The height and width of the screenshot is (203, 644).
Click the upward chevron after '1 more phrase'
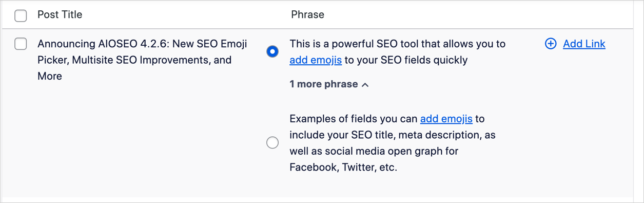pos(365,85)
